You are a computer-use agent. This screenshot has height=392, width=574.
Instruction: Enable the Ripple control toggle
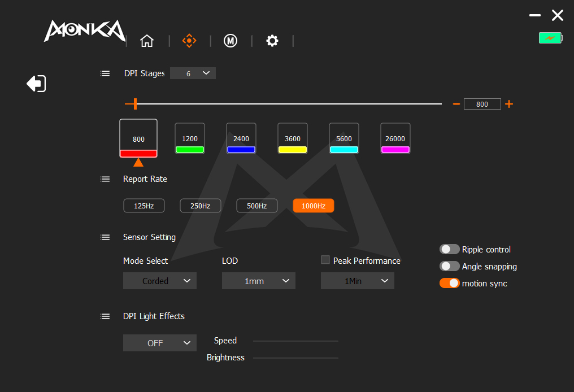[x=450, y=249]
